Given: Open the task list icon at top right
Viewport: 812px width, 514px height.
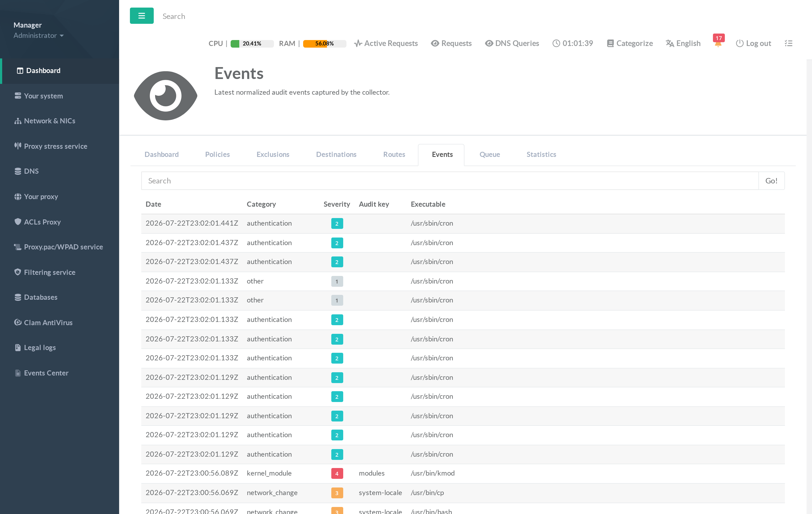Looking at the screenshot, I should [x=788, y=44].
